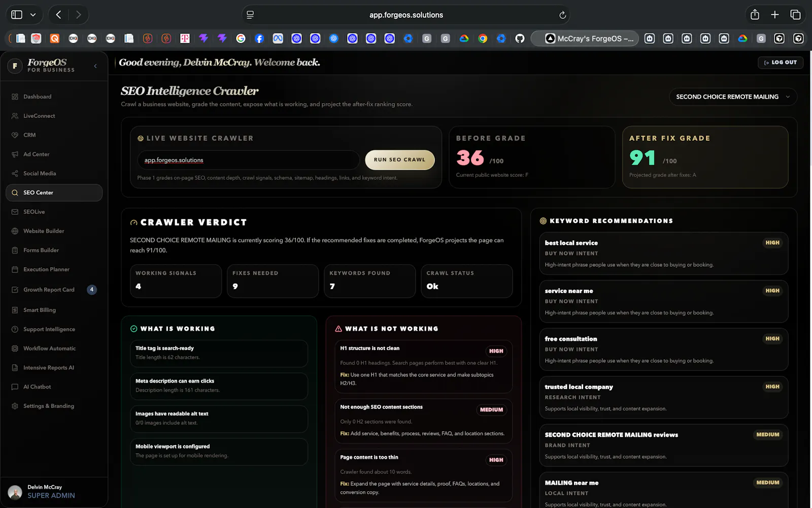Image resolution: width=812 pixels, height=508 pixels.
Task: Click the FIXES NEEDED stat card
Action: (273, 281)
